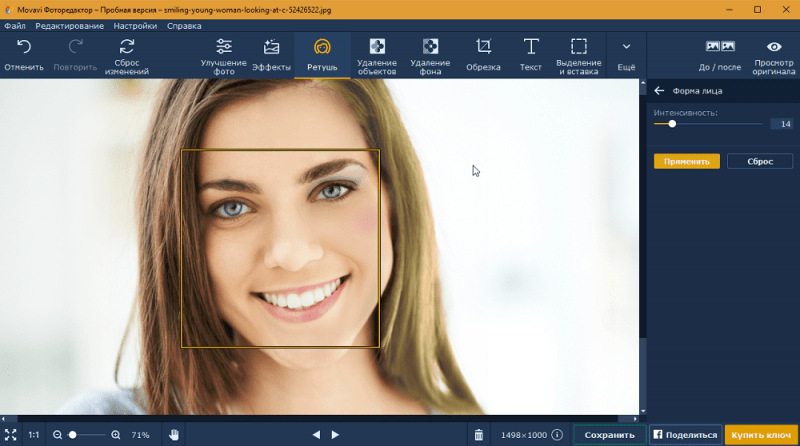This screenshot has height=446, width=800.
Task: Click the Save (Сохранить) button
Action: click(609, 435)
